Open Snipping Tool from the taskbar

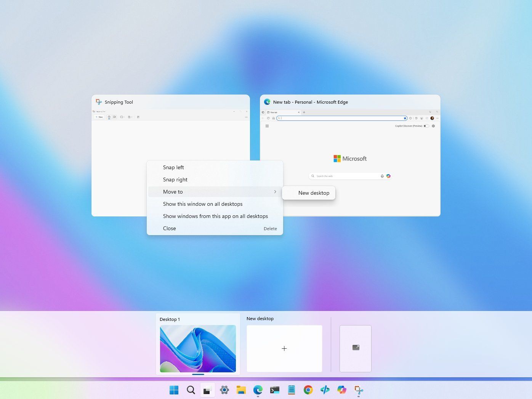[x=359, y=390]
